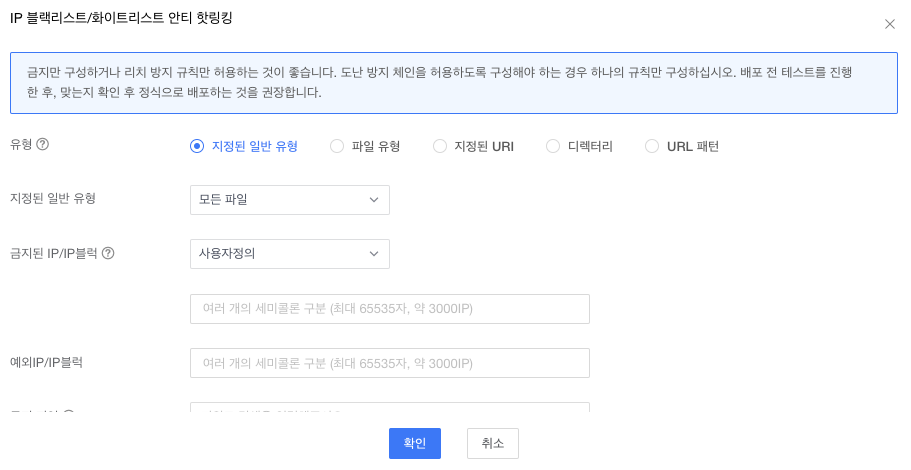Image resolution: width=911 pixels, height=470 pixels.
Task: Click chevron arrow of 모든 파일 combo box
Action: (374, 200)
